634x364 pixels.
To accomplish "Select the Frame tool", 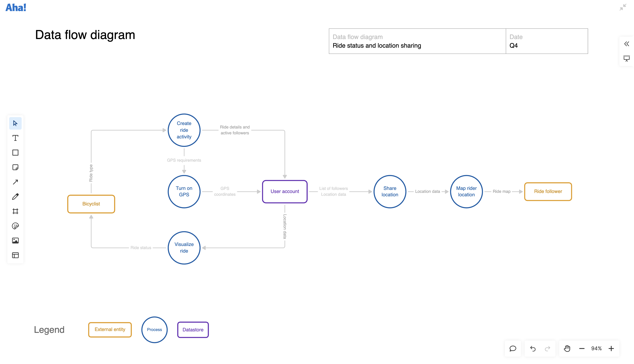I will (15, 211).
